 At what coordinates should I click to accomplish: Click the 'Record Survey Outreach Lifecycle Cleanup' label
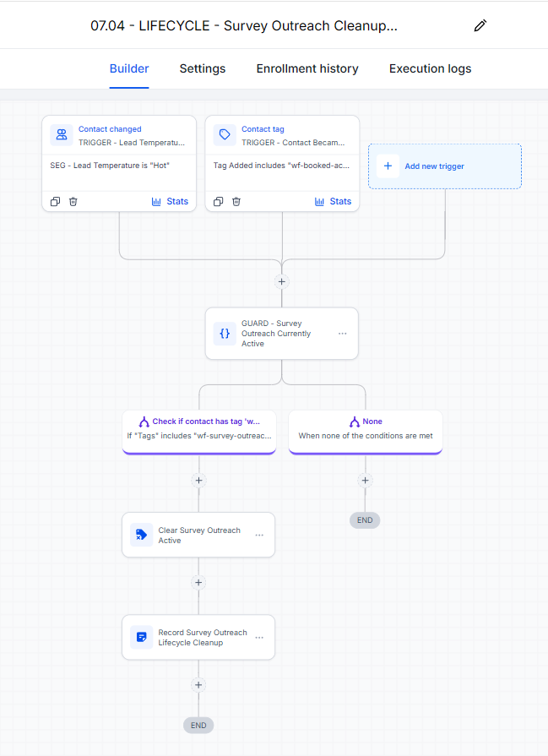click(x=203, y=638)
